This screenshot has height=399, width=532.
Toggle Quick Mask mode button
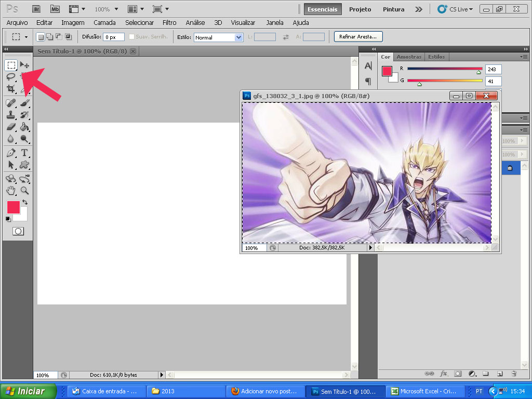pos(18,231)
